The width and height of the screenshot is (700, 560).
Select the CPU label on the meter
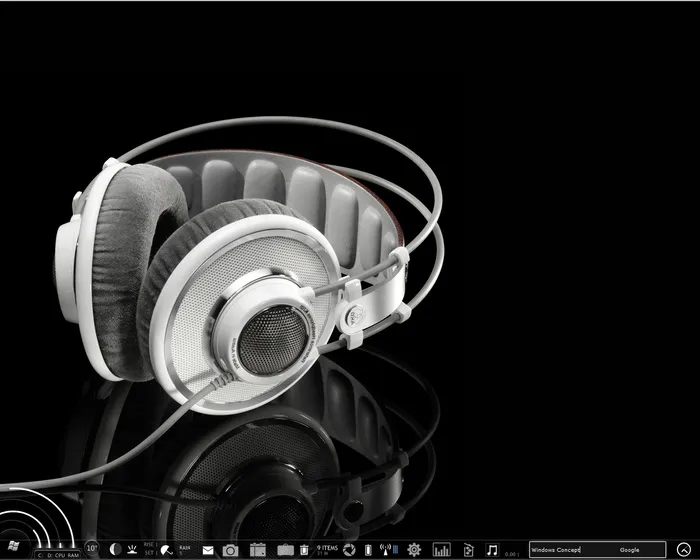point(60,554)
